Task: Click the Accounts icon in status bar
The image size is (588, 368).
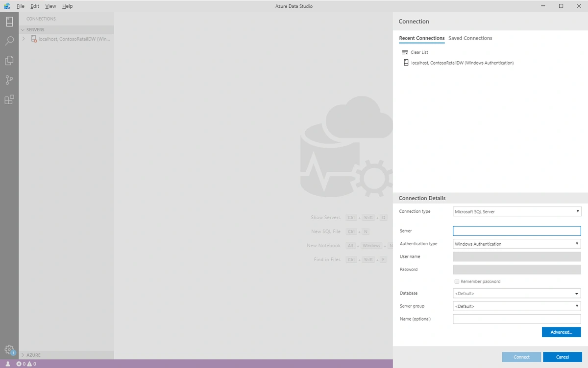Action: 8,364
